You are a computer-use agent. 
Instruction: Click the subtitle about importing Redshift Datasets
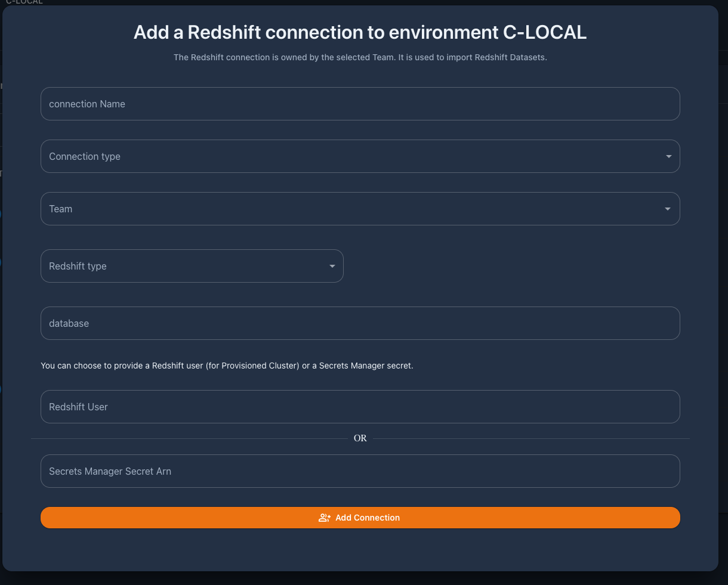click(360, 57)
